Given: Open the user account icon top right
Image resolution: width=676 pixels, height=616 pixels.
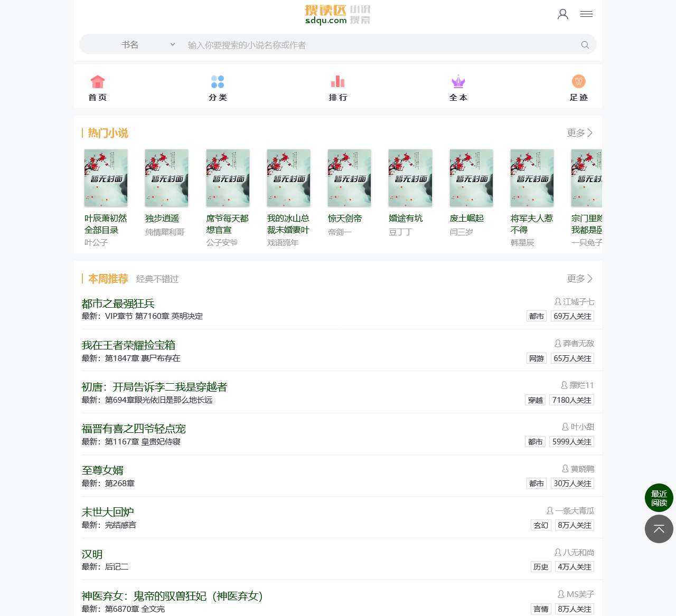Looking at the screenshot, I should (x=562, y=14).
